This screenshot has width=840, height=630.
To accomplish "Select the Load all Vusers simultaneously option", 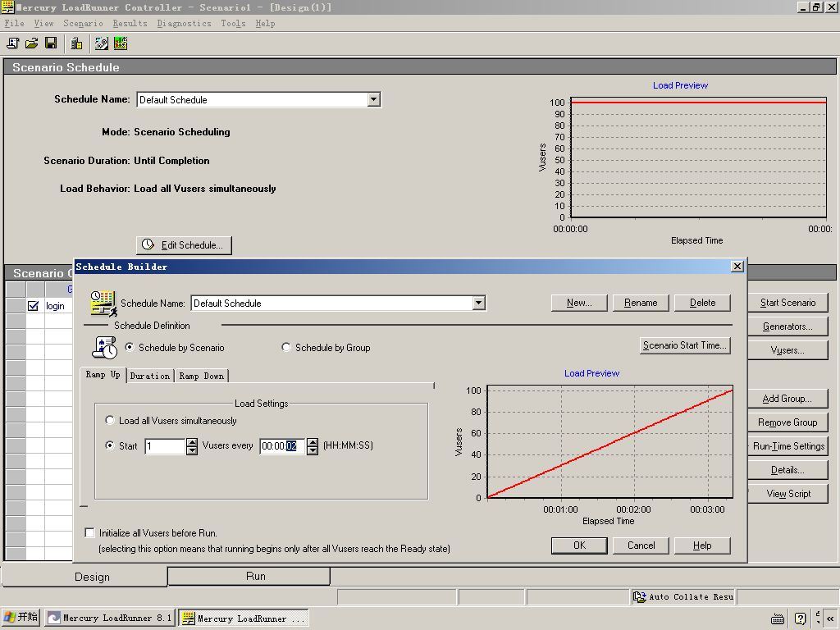I will 110,421.
